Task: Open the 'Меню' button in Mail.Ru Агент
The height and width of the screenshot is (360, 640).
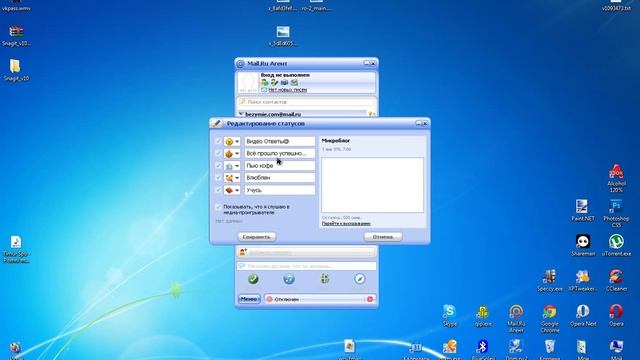Action: [249, 299]
